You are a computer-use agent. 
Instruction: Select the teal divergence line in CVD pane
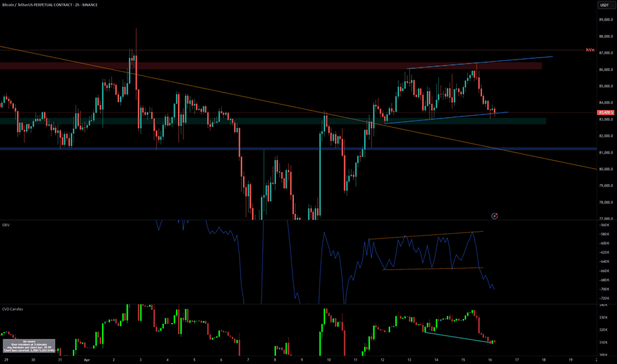458,338
